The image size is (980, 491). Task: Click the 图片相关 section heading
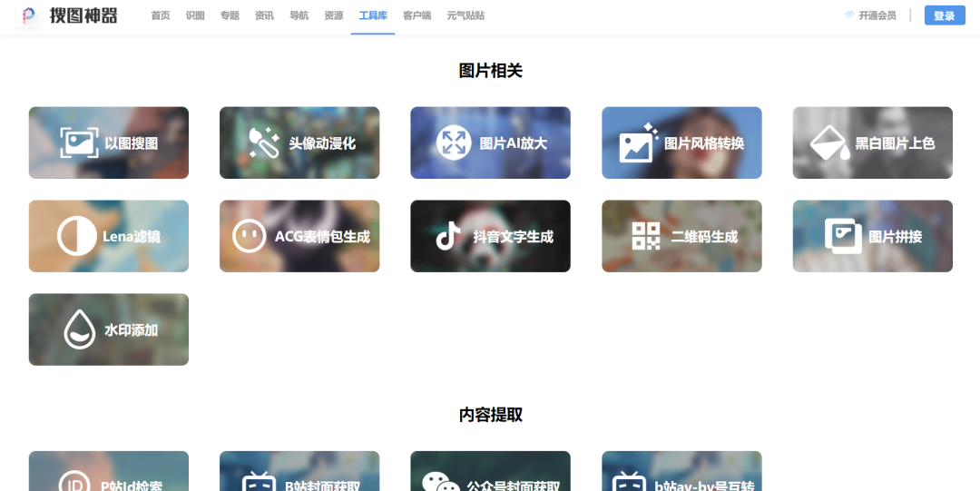pos(491,71)
